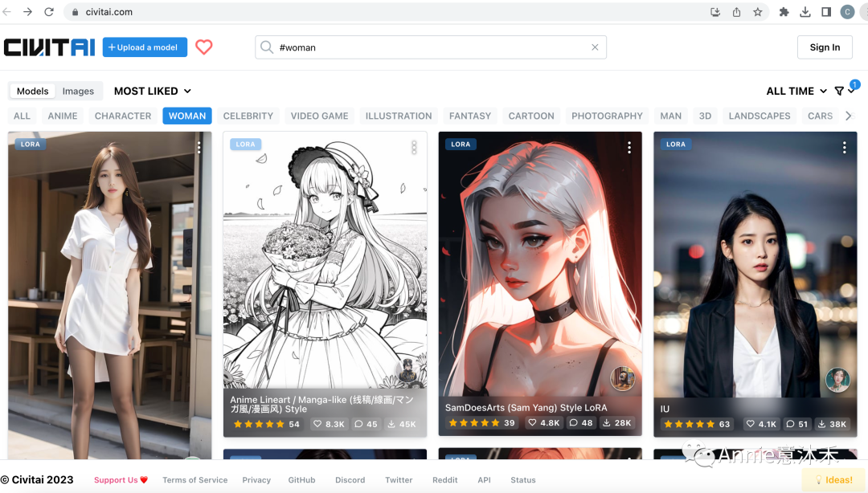Screen dimensions: 868x493
Task: Open the GitHub footer link
Action: click(301, 479)
